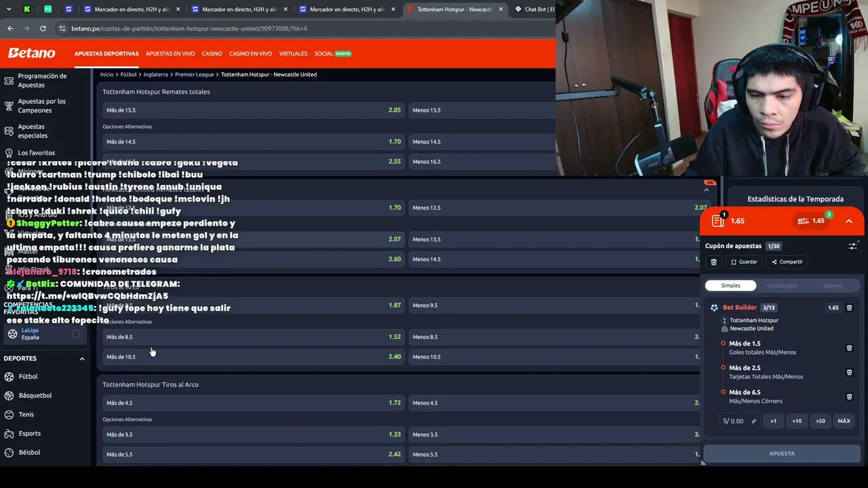The height and width of the screenshot is (488, 868).
Task: Select Básquetbol sport icon in sidebar
Action: point(9,396)
